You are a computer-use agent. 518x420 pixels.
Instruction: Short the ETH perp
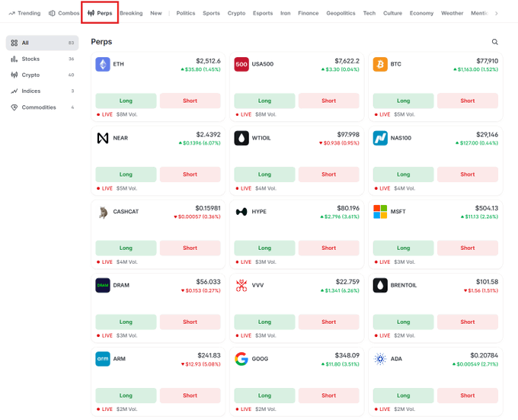[190, 101]
